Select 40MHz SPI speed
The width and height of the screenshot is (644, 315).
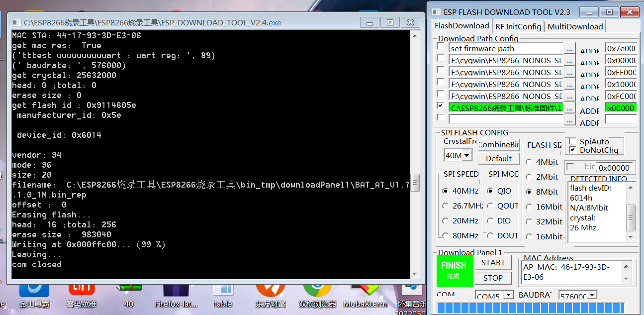[x=445, y=191]
